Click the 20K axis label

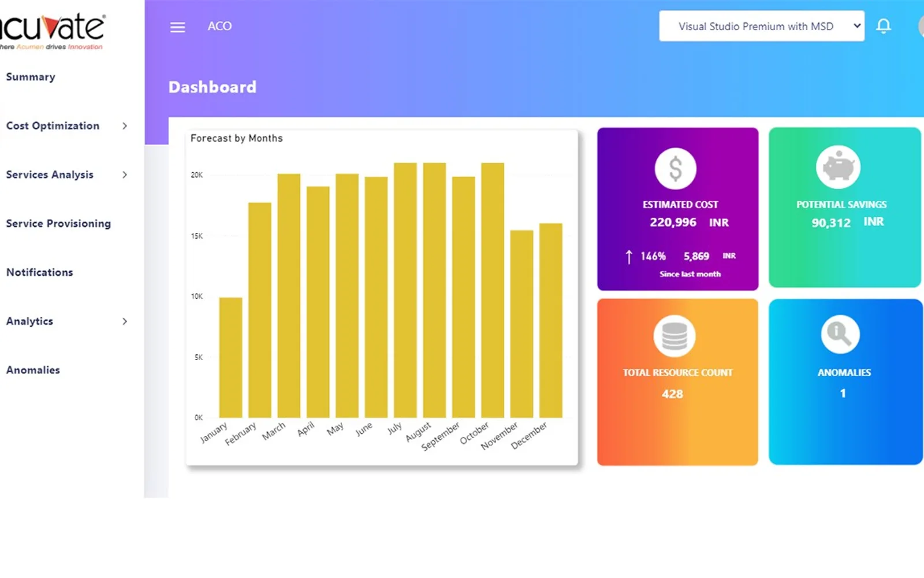pyautogui.click(x=197, y=175)
